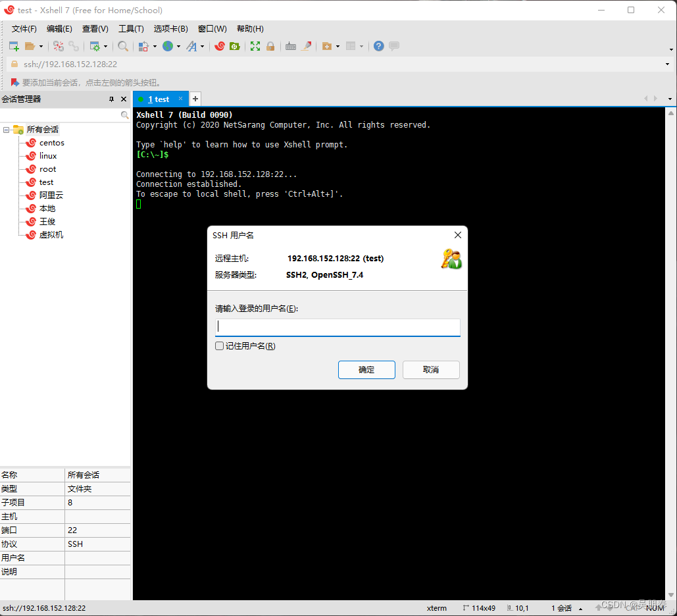Expand the Font dropdown arrow

[202, 46]
